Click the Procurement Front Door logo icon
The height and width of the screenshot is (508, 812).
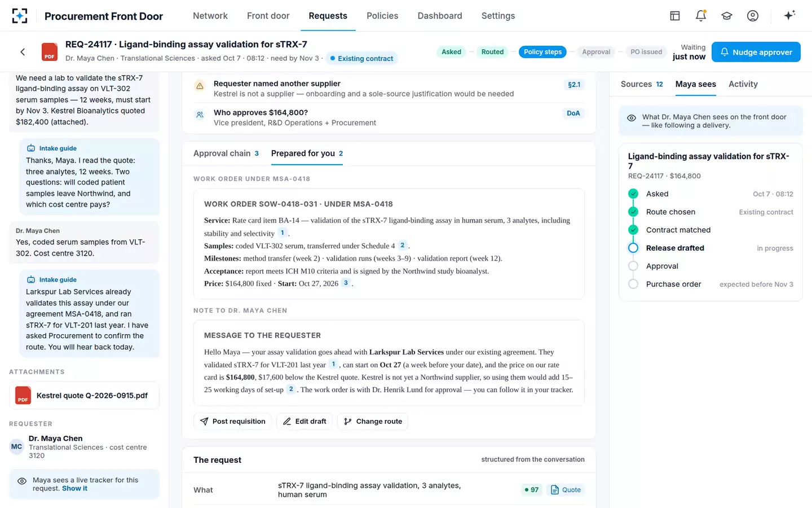coord(20,16)
